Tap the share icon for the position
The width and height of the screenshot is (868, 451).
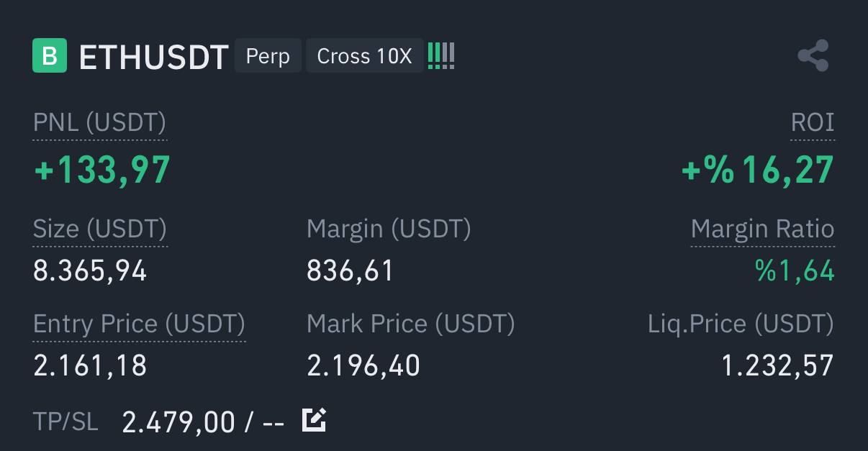[813, 56]
